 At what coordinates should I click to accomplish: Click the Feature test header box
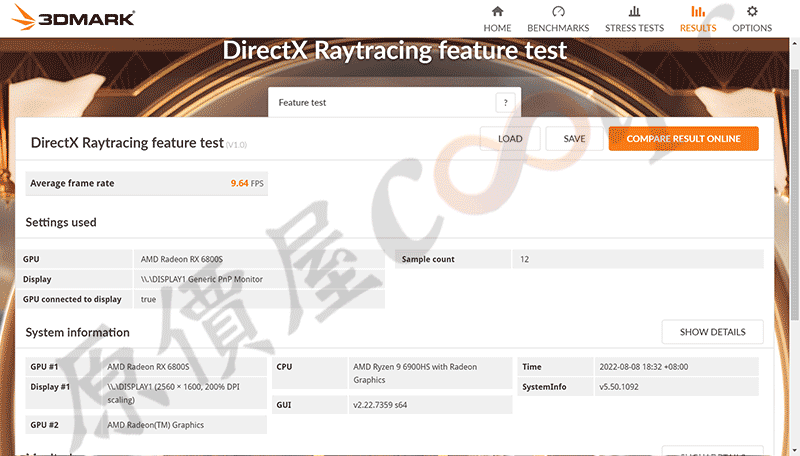click(394, 103)
